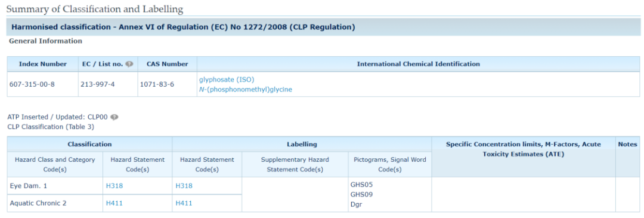Click the International Chemical Identification header
Screen dimensions: 644x218
(418, 64)
